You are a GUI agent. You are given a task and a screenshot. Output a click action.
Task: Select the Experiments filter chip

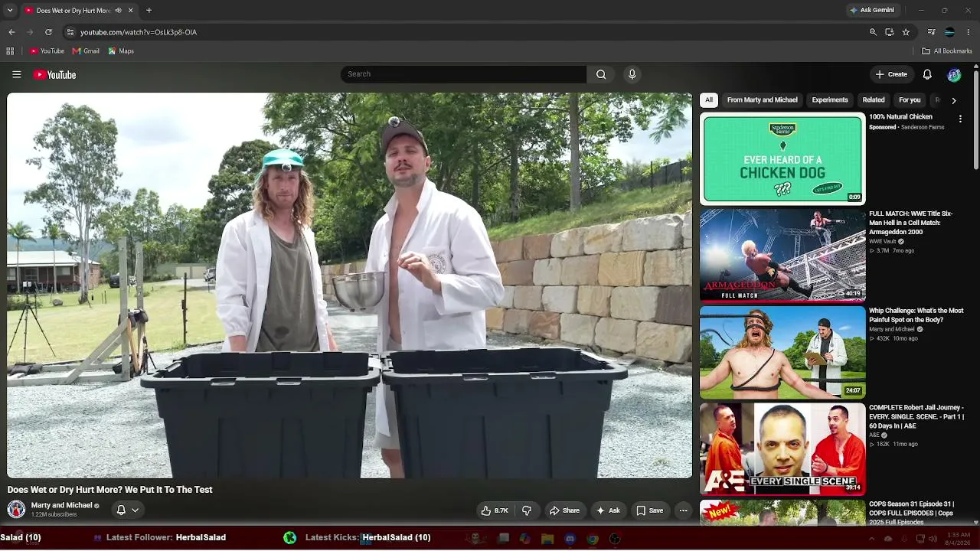(x=830, y=100)
